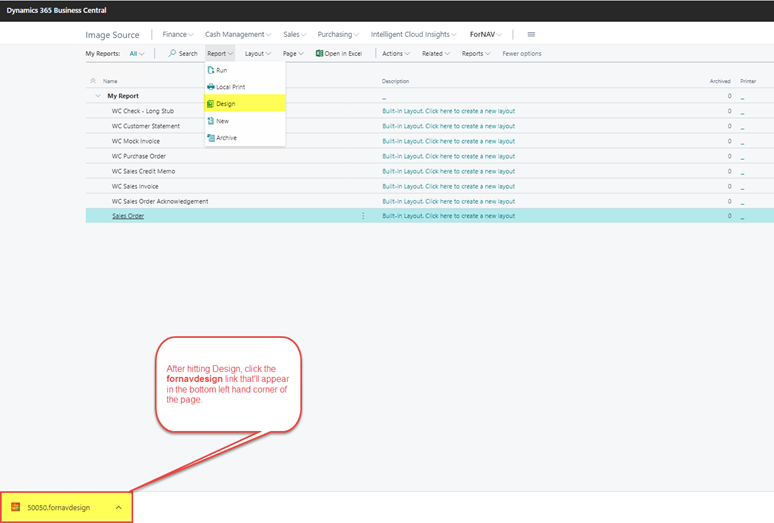This screenshot has height=523, width=774.
Task: Change the My Reports All filter
Action: point(137,53)
